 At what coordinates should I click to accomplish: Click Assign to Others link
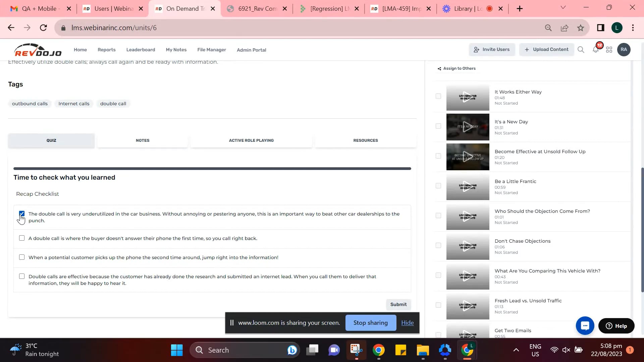point(457,68)
